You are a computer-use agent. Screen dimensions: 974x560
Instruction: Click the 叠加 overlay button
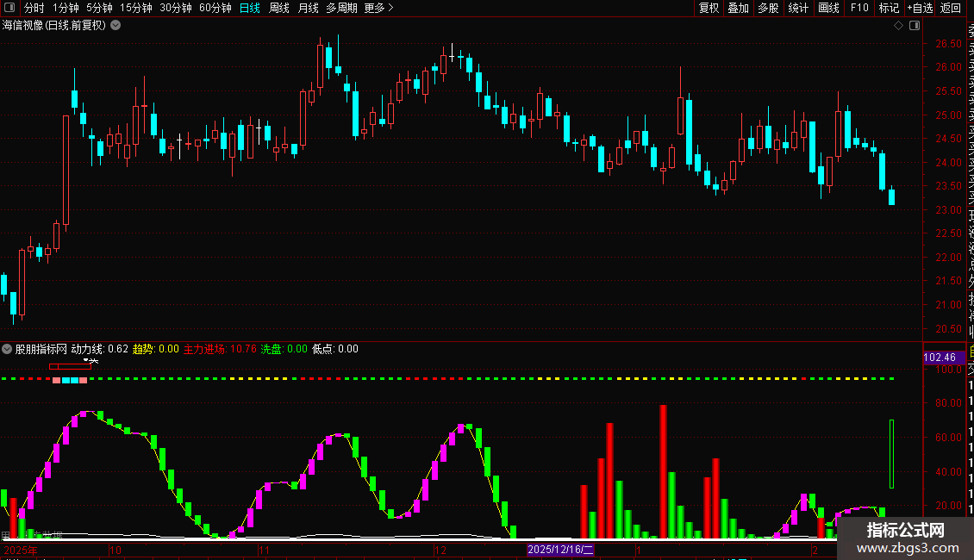[x=739, y=8]
